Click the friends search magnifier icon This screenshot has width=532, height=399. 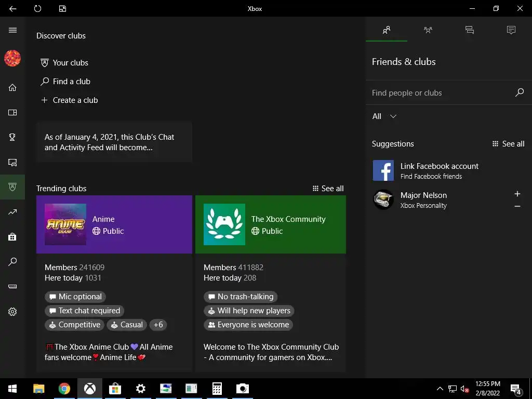[520, 92]
